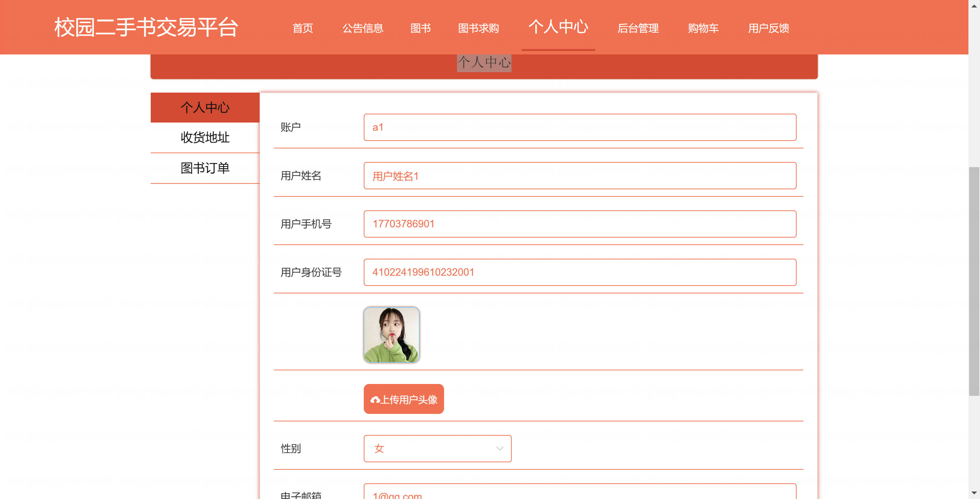Viewport: 980px width, 499px height.
Task: Open 公告信息 navigation item
Action: point(363,28)
